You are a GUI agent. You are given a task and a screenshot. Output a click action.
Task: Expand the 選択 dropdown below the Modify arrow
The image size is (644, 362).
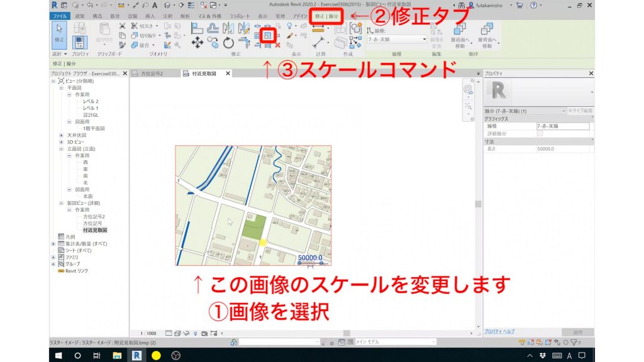pos(65,53)
